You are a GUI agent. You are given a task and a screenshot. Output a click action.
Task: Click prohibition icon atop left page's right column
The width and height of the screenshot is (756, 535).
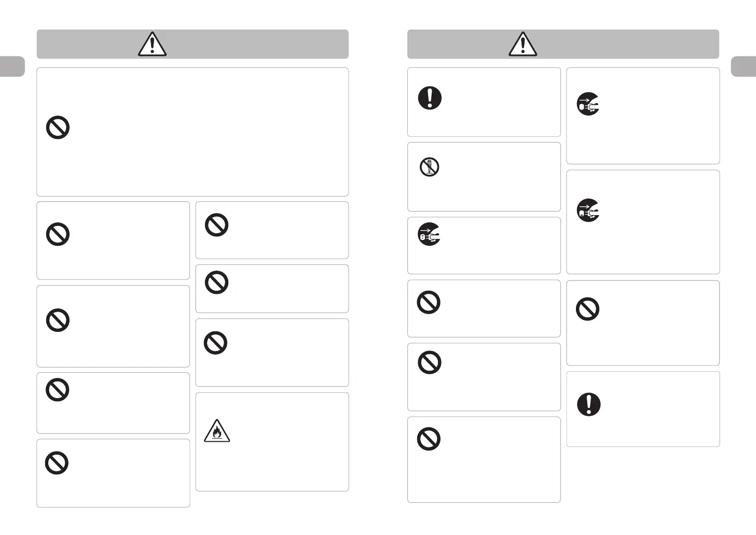coord(217,225)
